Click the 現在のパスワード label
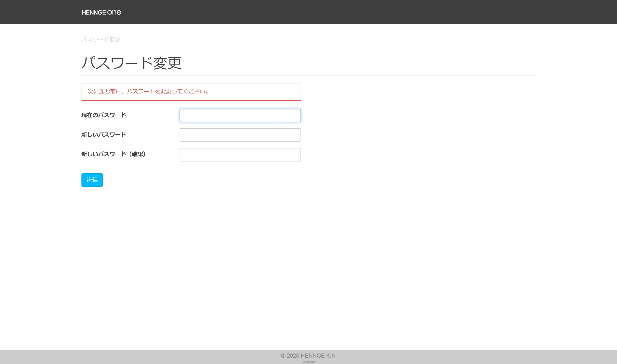Image resolution: width=617 pixels, height=364 pixels. 104,115
